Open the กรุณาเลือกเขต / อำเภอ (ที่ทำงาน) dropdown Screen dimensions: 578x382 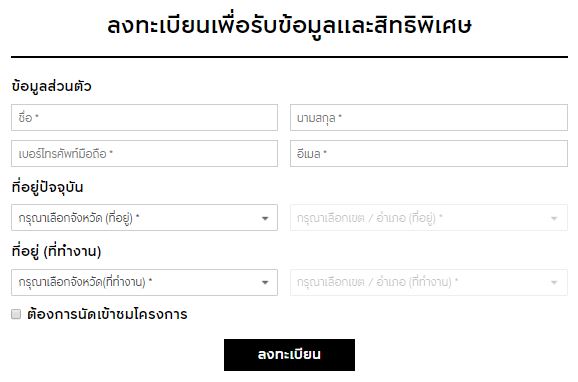pos(429,282)
